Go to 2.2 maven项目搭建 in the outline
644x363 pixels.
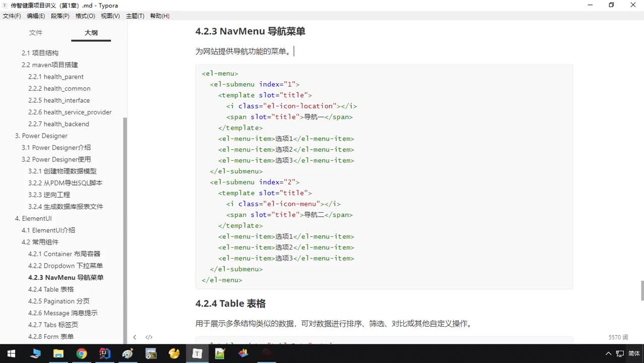[50, 65]
